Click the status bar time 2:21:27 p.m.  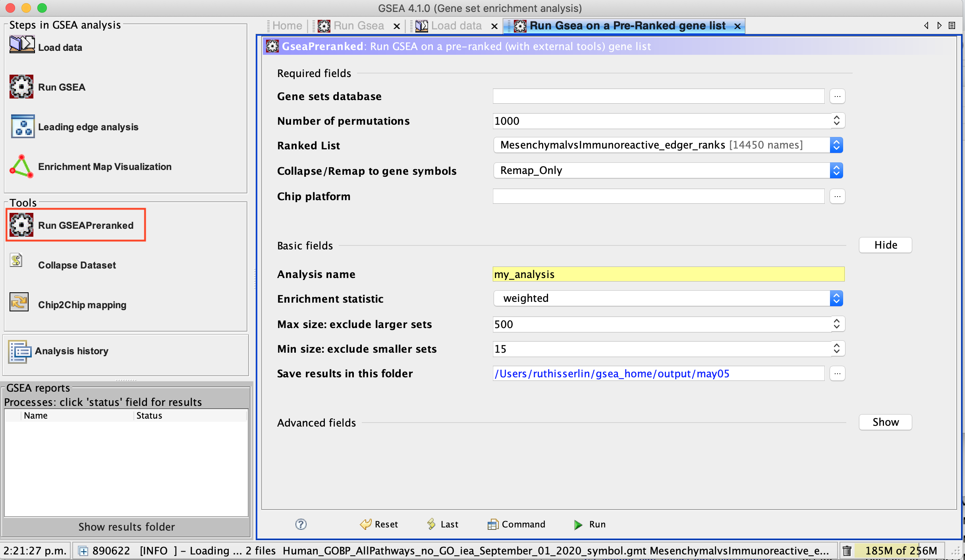click(x=35, y=551)
